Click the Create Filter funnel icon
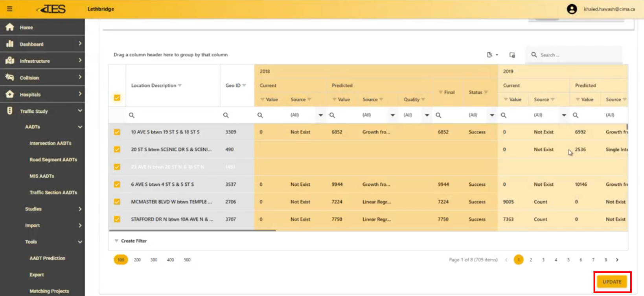This screenshot has height=296, width=644. (x=116, y=241)
